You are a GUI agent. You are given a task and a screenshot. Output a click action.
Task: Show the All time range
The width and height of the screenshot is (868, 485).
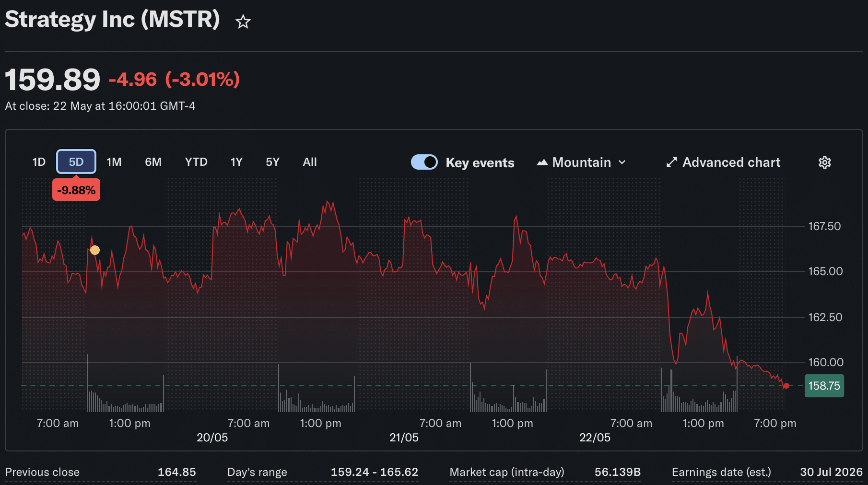point(310,162)
